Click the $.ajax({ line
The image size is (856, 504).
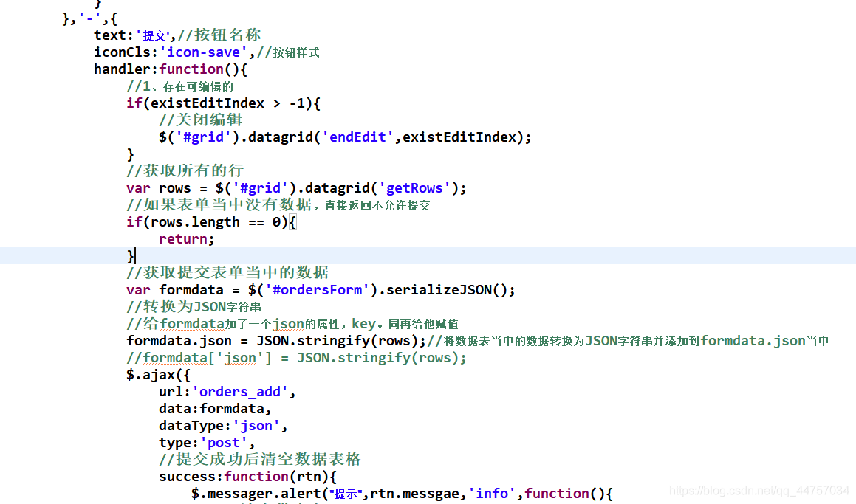[x=158, y=375]
